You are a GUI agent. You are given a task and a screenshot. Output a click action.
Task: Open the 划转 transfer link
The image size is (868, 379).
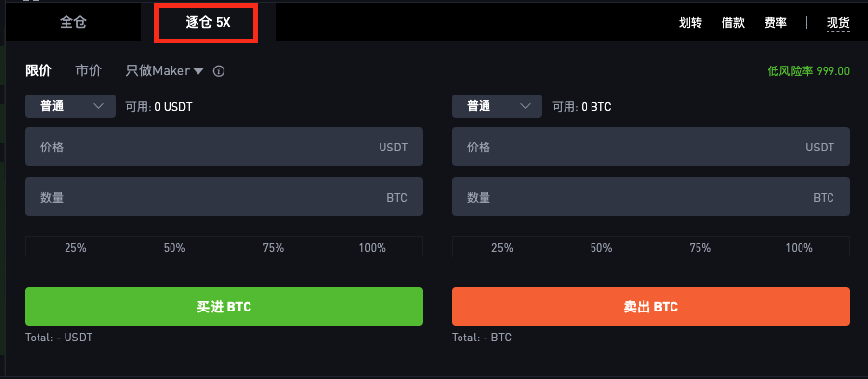pyautogui.click(x=691, y=23)
